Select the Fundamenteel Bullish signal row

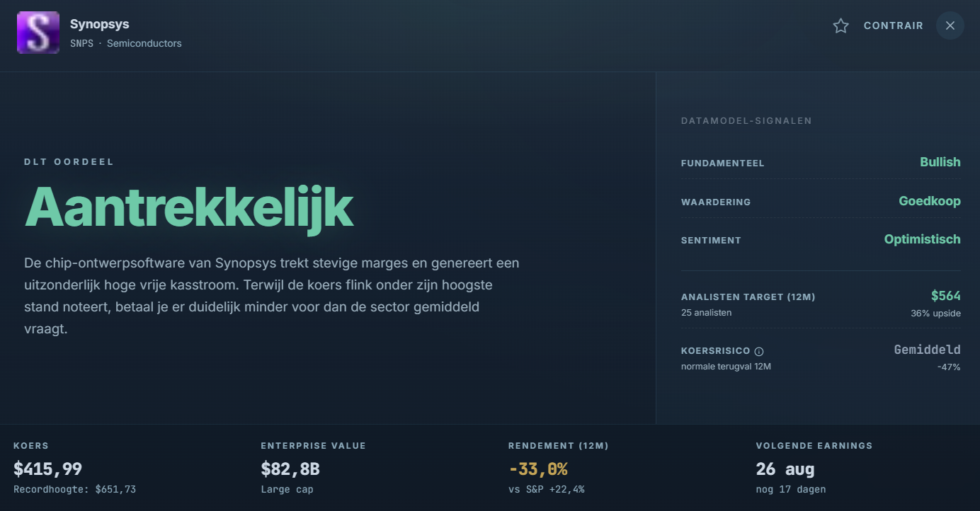821,163
